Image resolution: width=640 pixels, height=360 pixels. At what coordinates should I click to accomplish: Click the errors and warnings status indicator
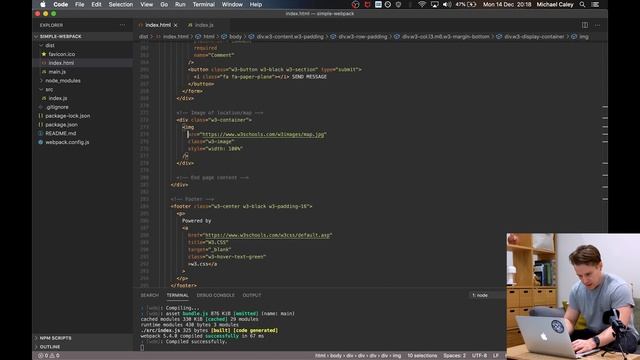[49, 356]
